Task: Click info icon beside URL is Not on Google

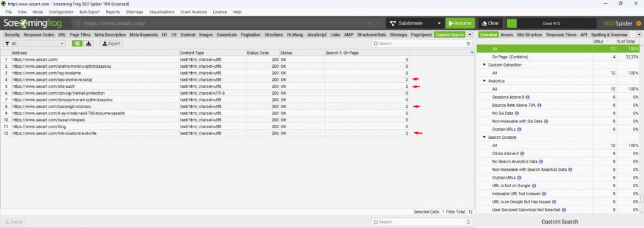Action: pos(533,186)
